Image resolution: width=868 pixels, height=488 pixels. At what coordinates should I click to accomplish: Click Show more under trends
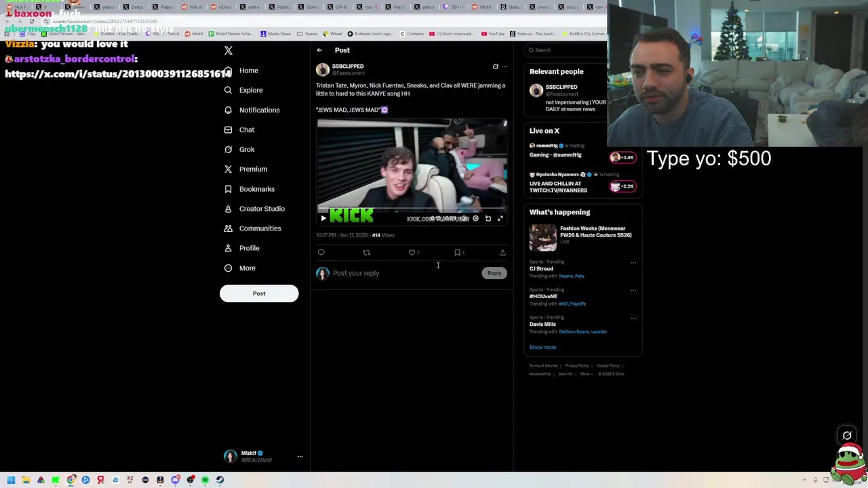542,347
